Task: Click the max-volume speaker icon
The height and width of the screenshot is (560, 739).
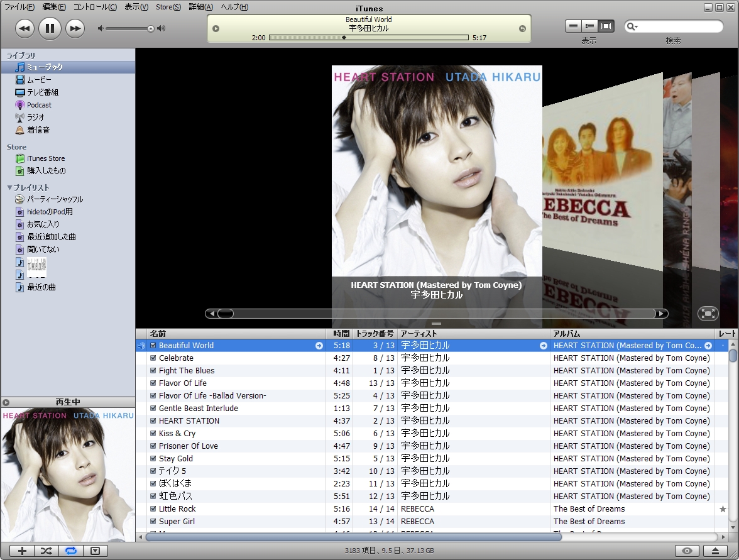Action: click(161, 28)
